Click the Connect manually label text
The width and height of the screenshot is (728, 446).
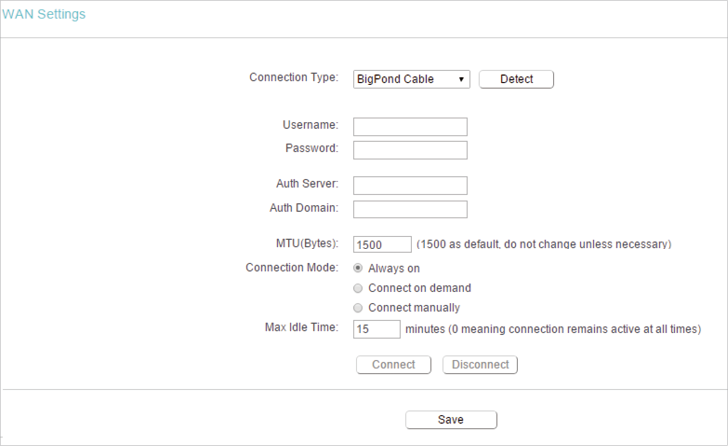[x=414, y=308]
